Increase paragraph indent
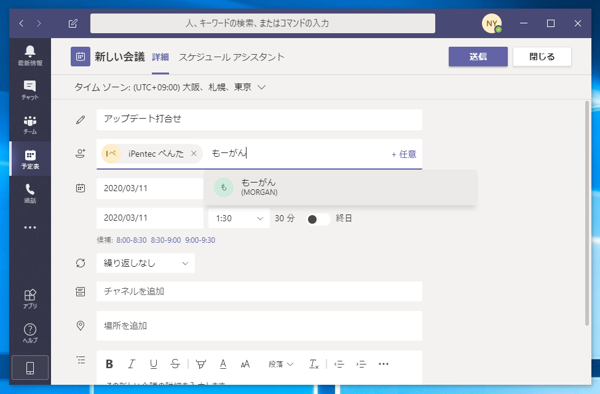 tap(361, 364)
